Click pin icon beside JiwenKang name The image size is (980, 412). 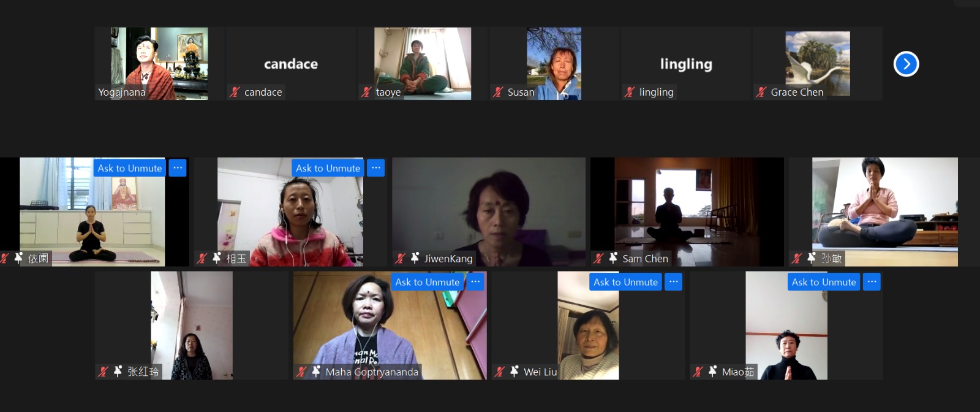(x=415, y=258)
